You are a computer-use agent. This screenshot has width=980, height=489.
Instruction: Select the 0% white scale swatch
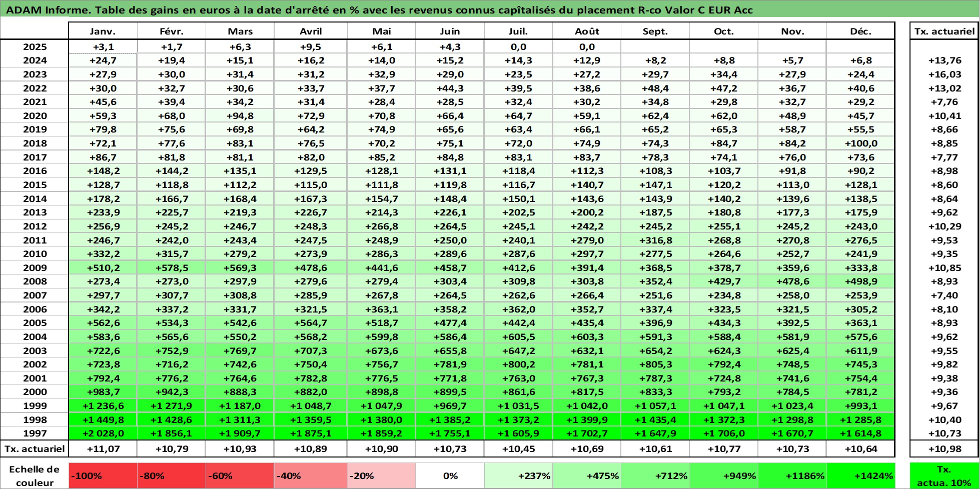(450, 476)
